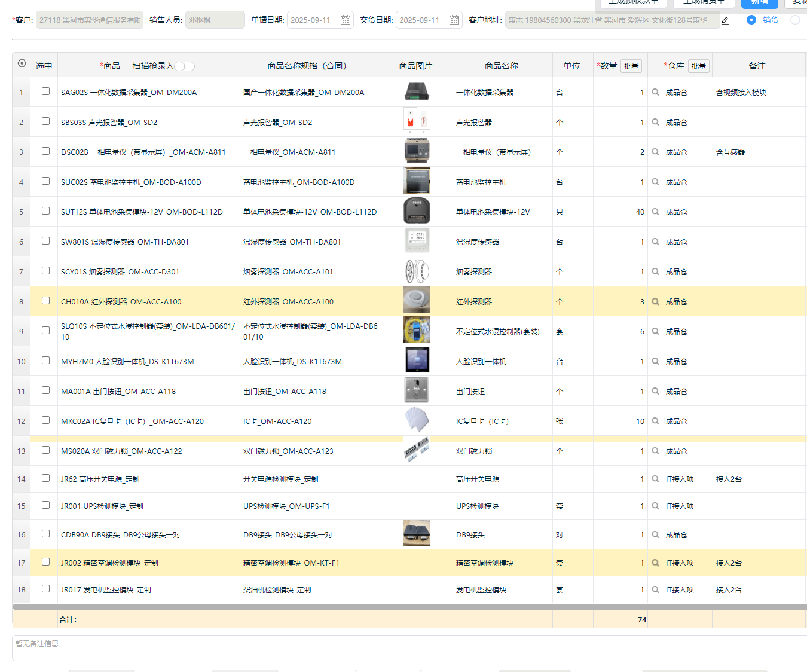
Task: Click the 批量 button beside 仓库
Action: 699,66
